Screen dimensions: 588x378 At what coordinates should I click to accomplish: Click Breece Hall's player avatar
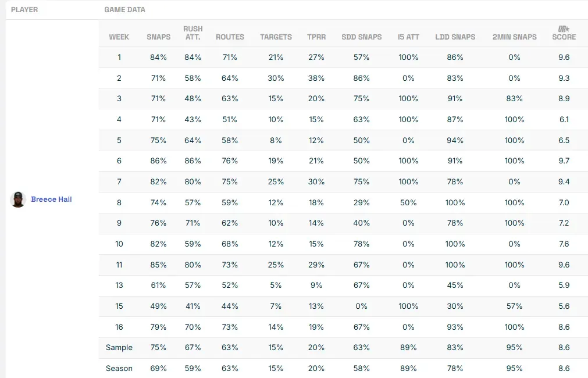[x=18, y=199]
